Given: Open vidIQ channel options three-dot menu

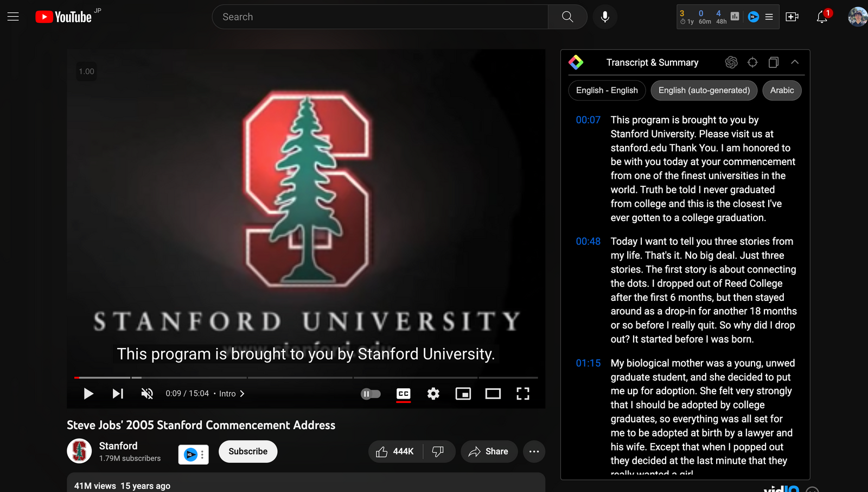Looking at the screenshot, I should [x=202, y=455].
